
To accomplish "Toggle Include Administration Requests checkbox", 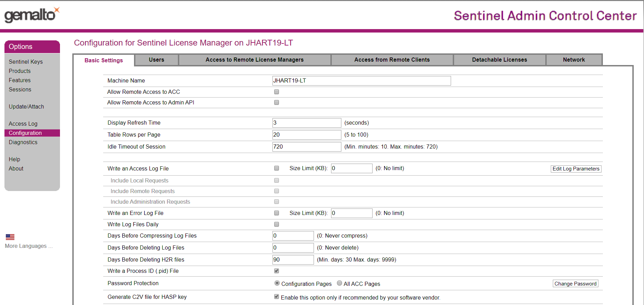I will pyautogui.click(x=277, y=202).
